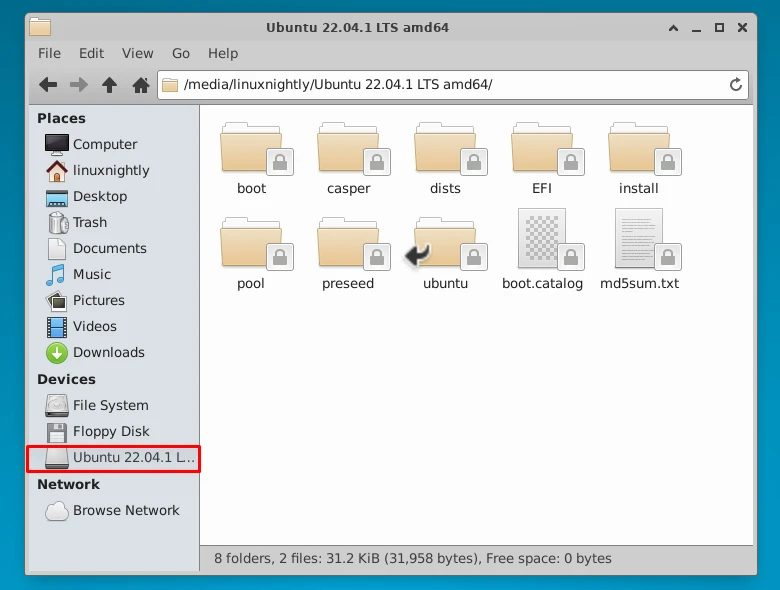This screenshot has height=590, width=780.
Task: Click the location path input field
Action: pos(453,85)
